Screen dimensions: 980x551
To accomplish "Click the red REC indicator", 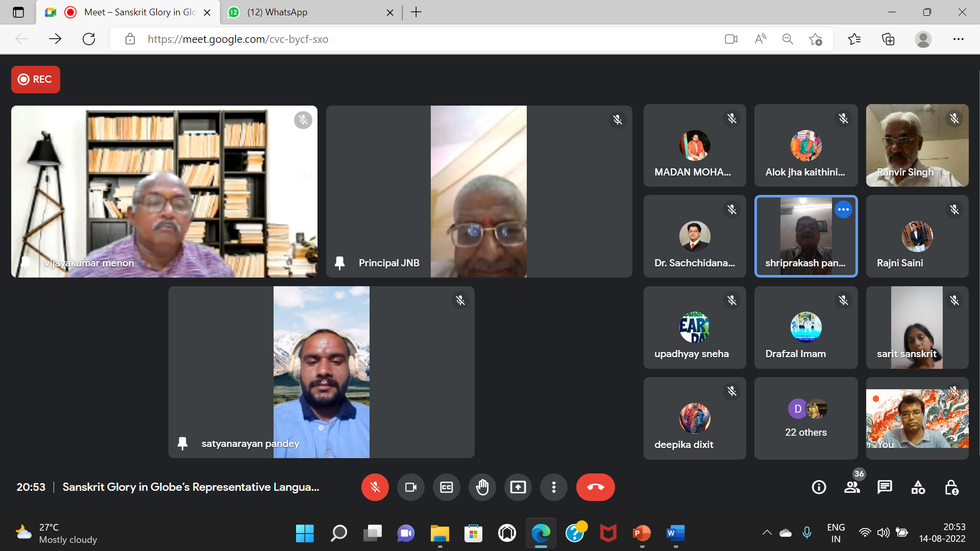I will (x=36, y=80).
